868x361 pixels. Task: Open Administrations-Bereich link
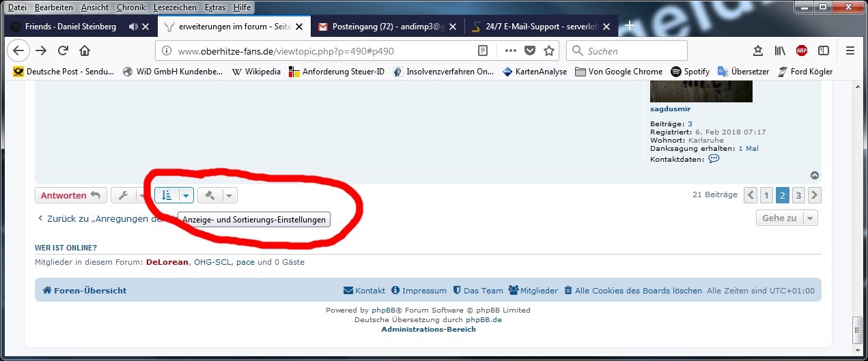pos(428,329)
